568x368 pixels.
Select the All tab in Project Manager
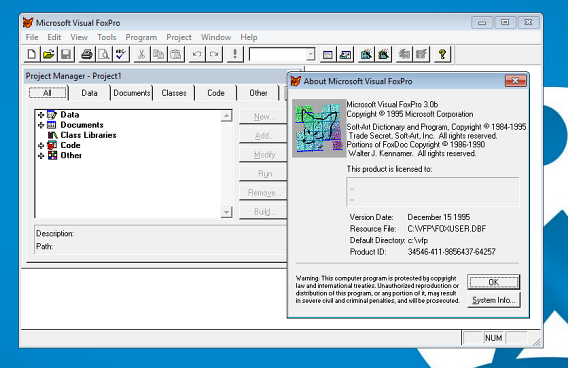47,93
